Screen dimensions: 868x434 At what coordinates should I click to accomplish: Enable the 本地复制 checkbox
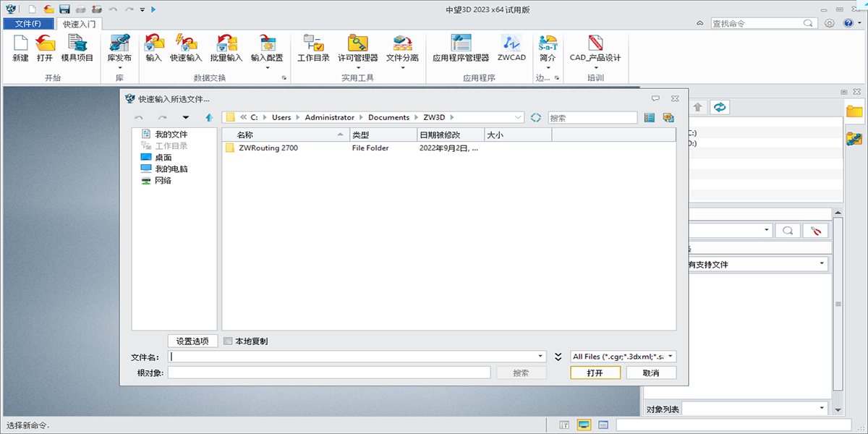[229, 341]
